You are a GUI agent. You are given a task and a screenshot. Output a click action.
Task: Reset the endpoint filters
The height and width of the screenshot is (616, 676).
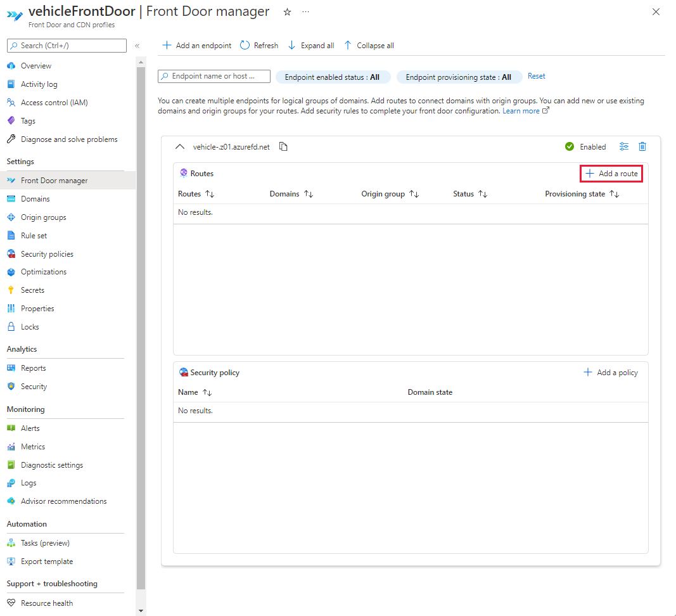[537, 76]
